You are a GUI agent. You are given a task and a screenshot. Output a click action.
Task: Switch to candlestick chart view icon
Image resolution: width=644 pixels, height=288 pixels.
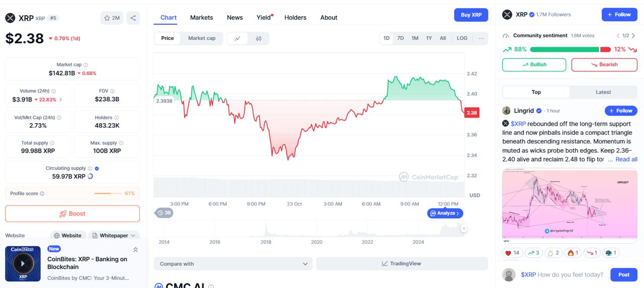(x=259, y=38)
